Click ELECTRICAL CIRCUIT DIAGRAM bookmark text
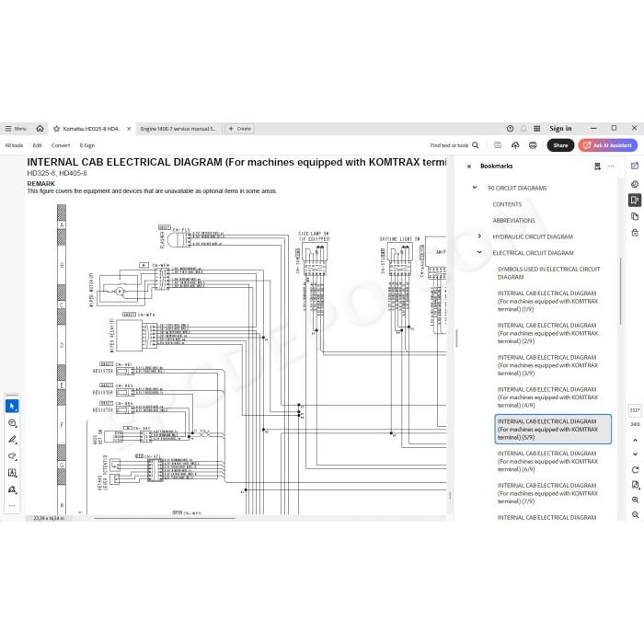644x644 pixels. 533,253
